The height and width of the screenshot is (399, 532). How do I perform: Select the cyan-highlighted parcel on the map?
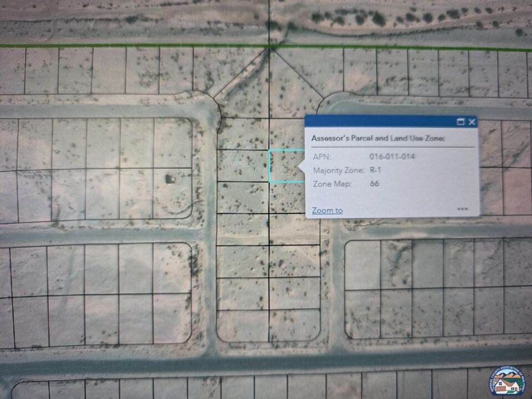285,166
